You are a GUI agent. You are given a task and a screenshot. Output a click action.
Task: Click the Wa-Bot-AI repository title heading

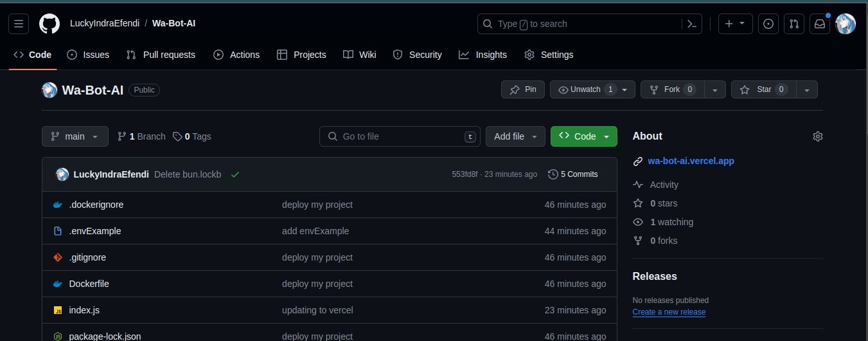(93, 90)
